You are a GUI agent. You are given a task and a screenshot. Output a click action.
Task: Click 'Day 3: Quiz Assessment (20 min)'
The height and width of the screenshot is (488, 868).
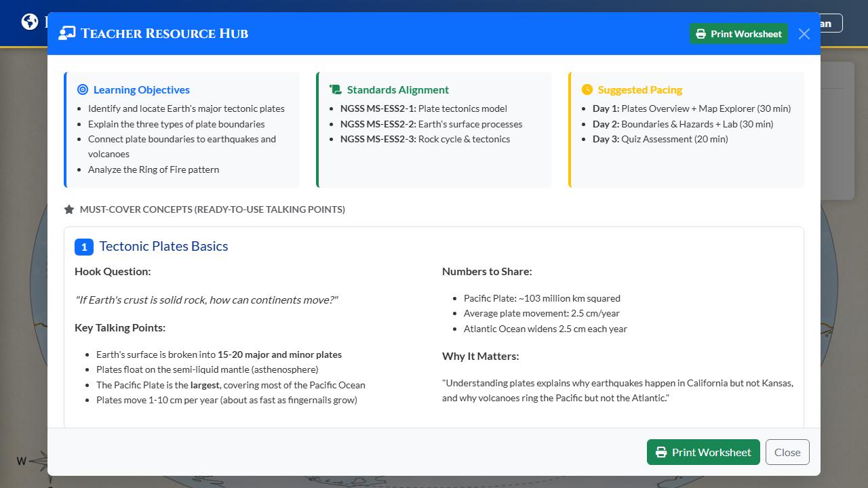[660, 139]
